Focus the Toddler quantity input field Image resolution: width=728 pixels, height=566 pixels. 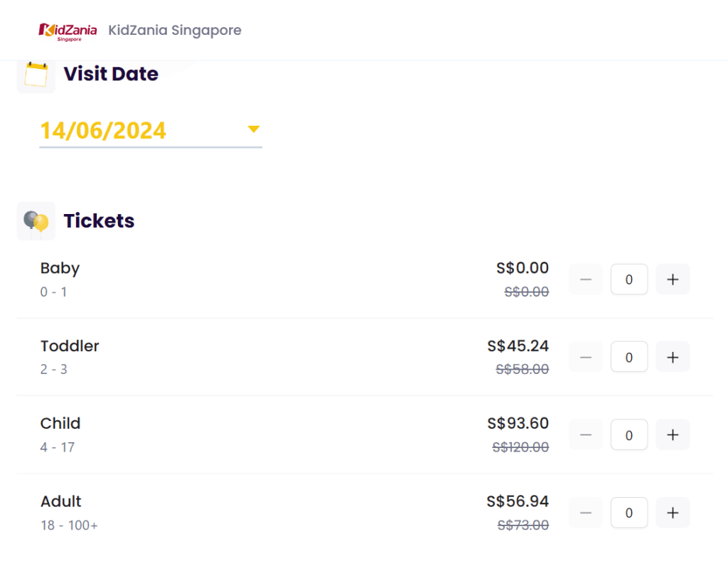click(629, 357)
